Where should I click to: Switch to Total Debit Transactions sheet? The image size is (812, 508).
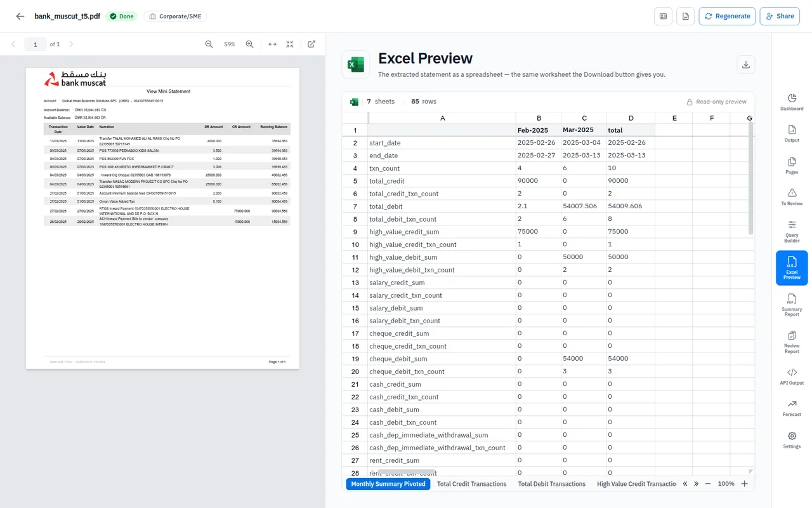point(551,484)
